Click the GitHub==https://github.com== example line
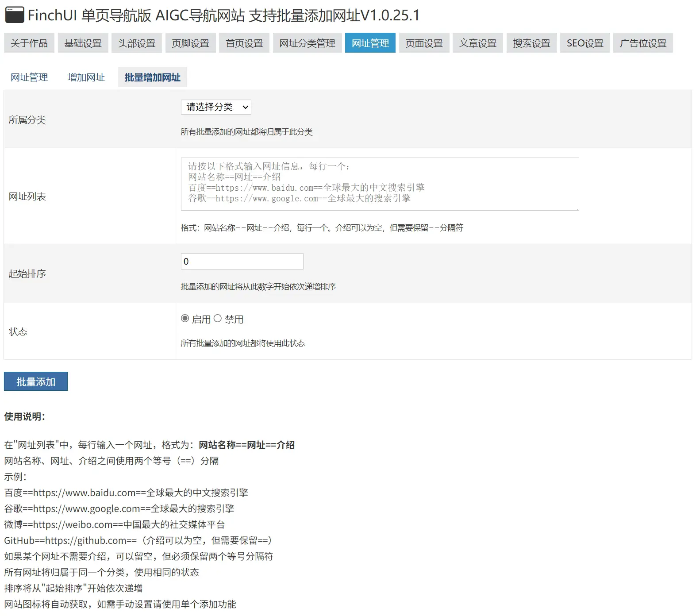Image resolution: width=696 pixels, height=616 pixels. pyautogui.click(x=139, y=541)
